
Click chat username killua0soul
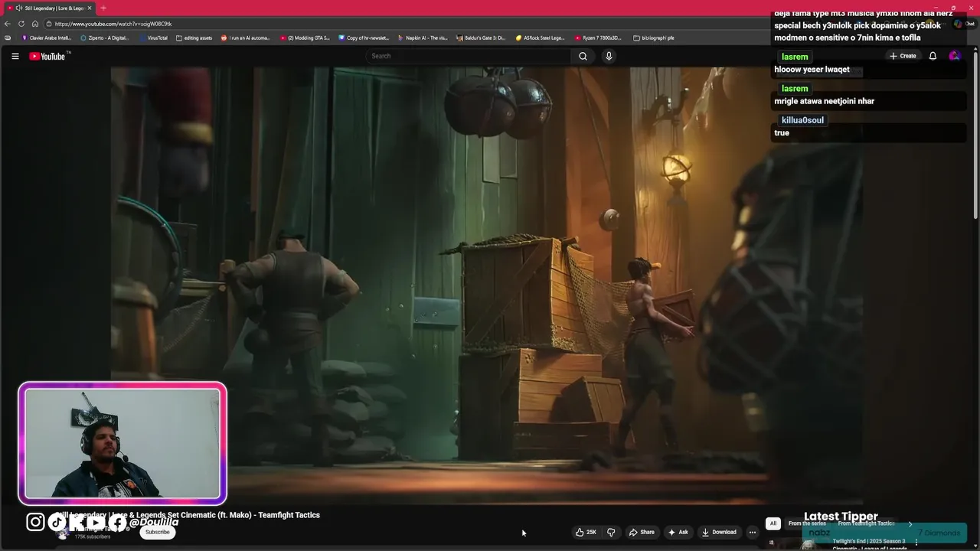[802, 120]
